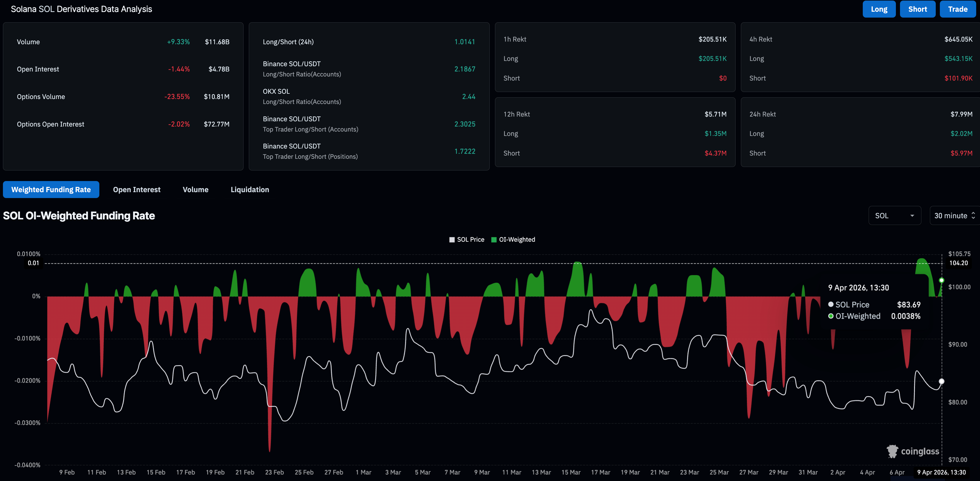Click the SOL Price tooltip marker dot
This screenshot has height=481, width=980.
[x=831, y=305]
